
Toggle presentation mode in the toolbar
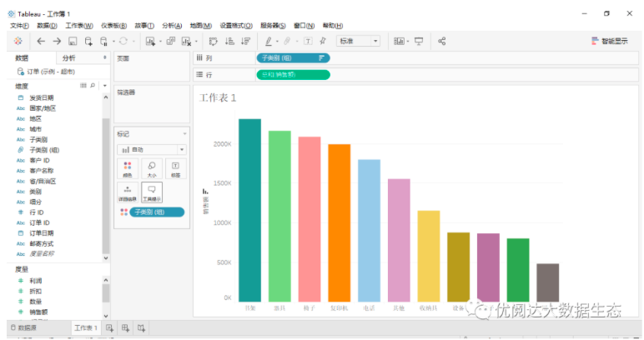click(x=419, y=41)
